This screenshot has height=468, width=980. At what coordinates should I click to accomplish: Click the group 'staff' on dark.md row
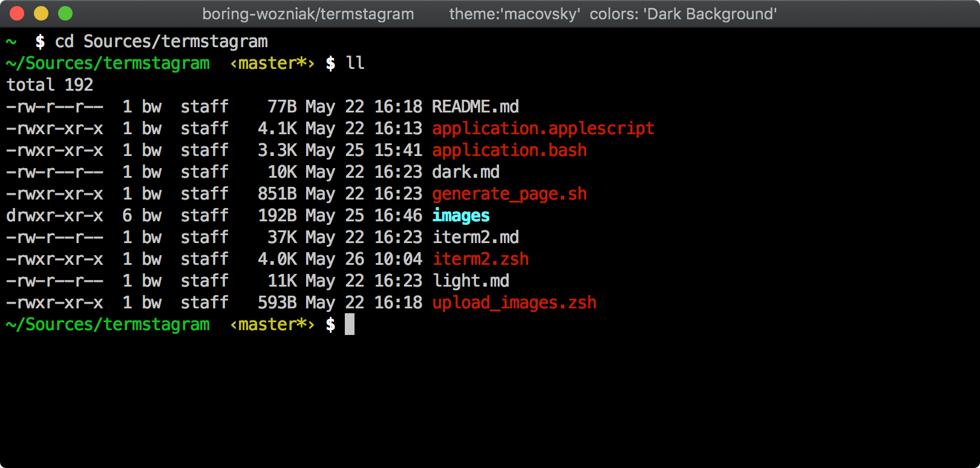[x=204, y=172]
